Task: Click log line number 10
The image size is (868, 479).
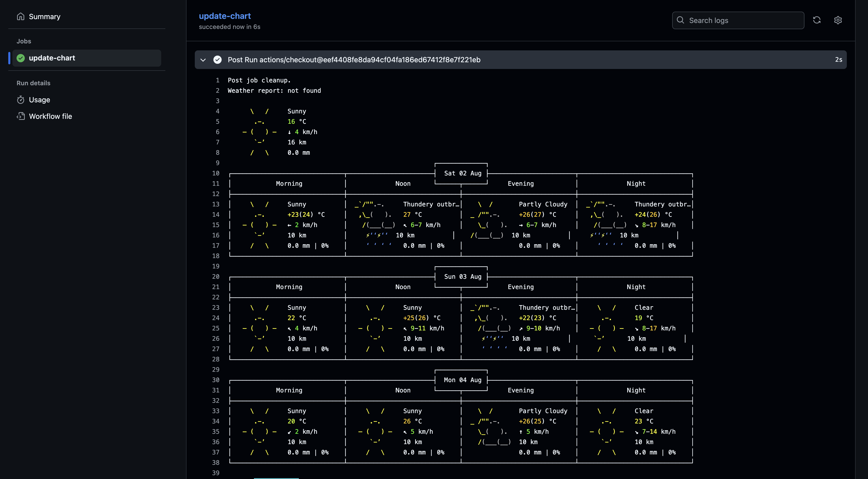Action: pyautogui.click(x=216, y=173)
